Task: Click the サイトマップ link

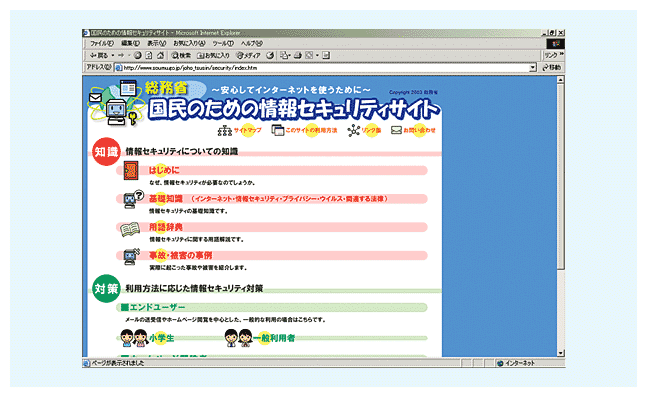Action: 248,130
